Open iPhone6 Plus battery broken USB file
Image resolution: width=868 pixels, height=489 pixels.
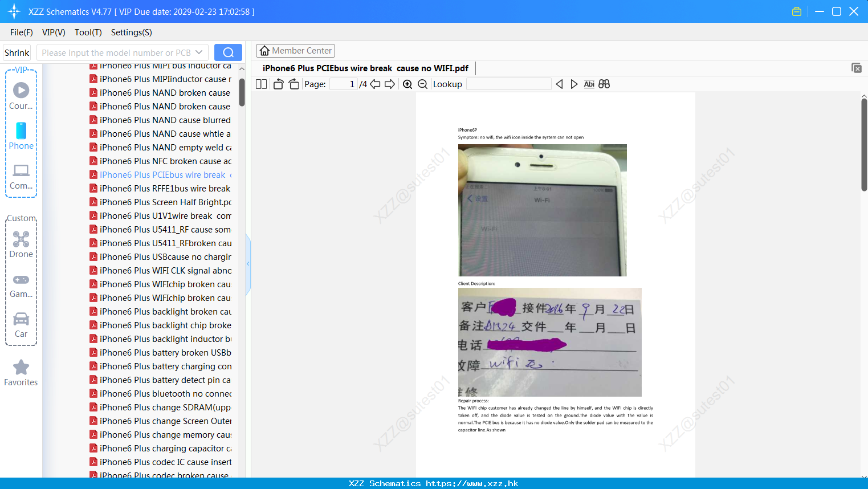click(x=160, y=353)
